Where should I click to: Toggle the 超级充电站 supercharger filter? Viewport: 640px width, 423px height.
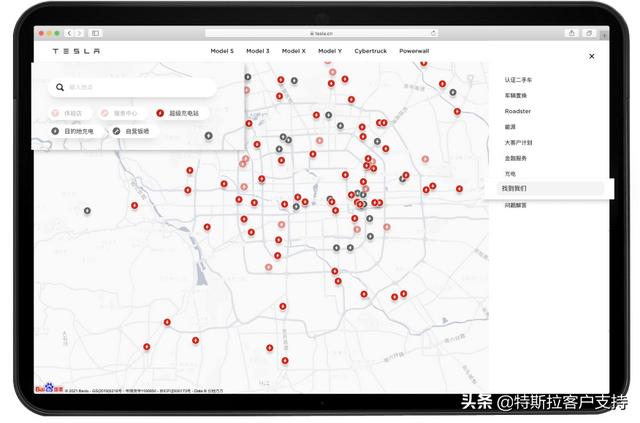pos(178,113)
